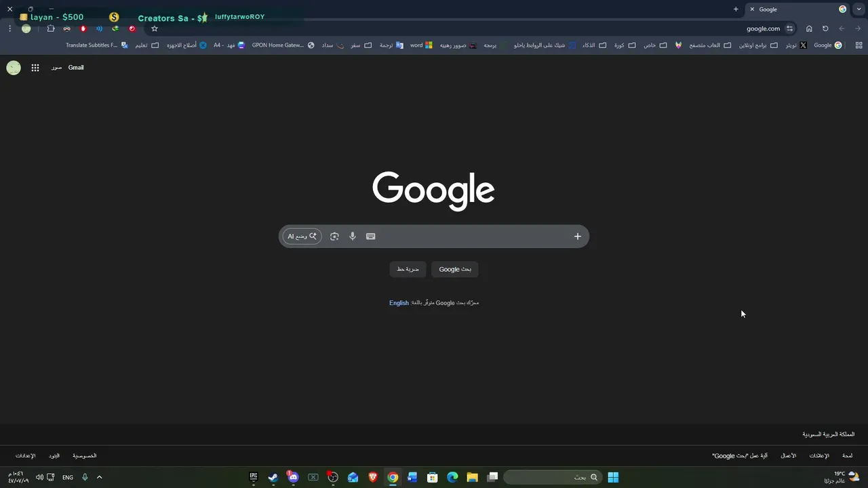Open the Gmail link
The height and width of the screenshot is (488, 868).
pyautogui.click(x=76, y=68)
